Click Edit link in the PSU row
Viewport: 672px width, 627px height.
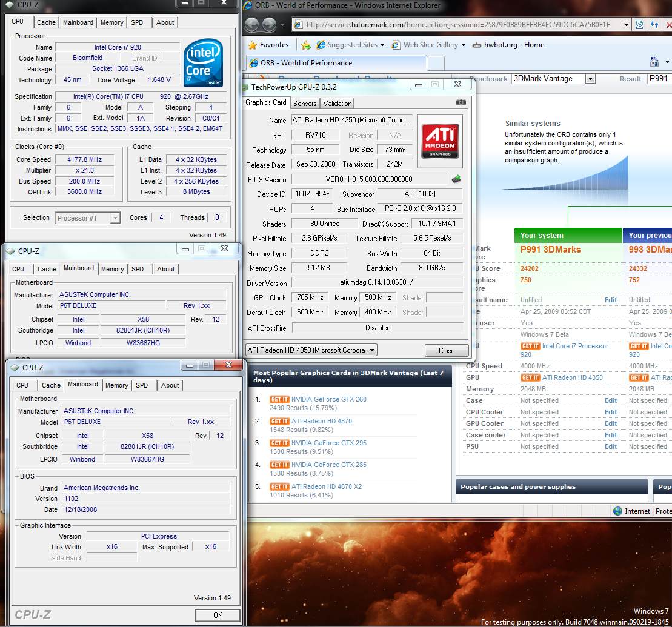pyautogui.click(x=610, y=446)
